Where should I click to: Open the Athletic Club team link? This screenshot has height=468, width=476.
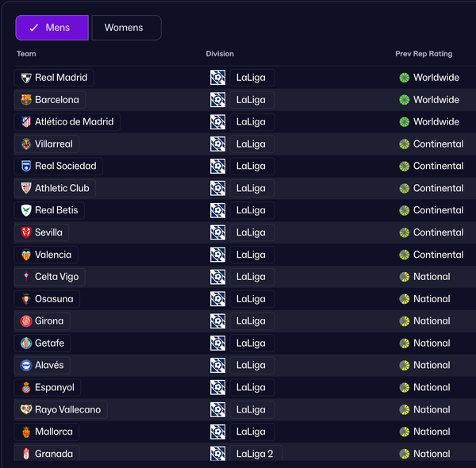click(62, 188)
